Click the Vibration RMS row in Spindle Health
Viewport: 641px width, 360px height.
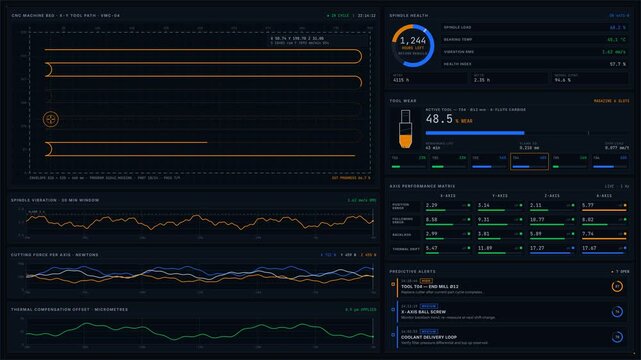535,52
